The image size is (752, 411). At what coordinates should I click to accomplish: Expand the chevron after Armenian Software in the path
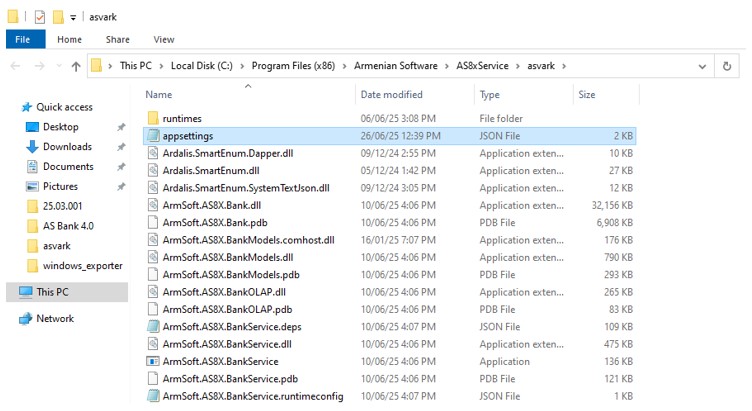pyautogui.click(x=475, y=66)
